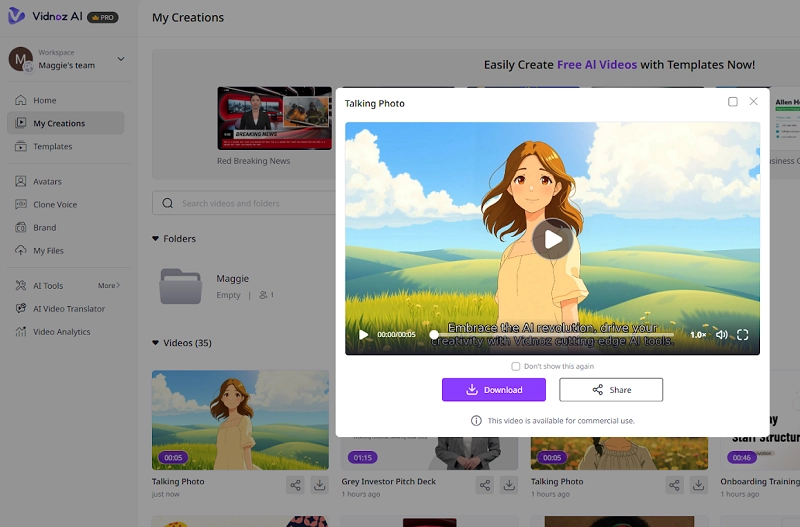Go to Templates in the sidebar
Image resolution: width=800 pixels, height=527 pixels.
point(52,147)
